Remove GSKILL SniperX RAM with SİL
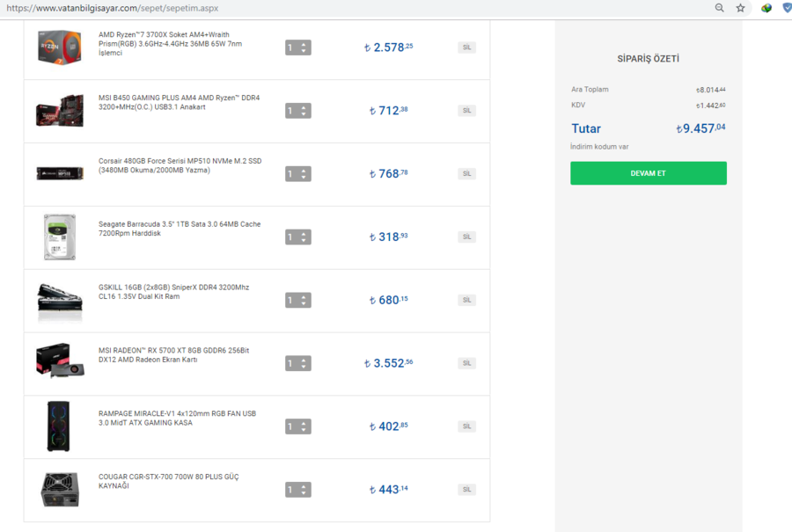This screenshot has width=792, height=532. pos(466,300)
